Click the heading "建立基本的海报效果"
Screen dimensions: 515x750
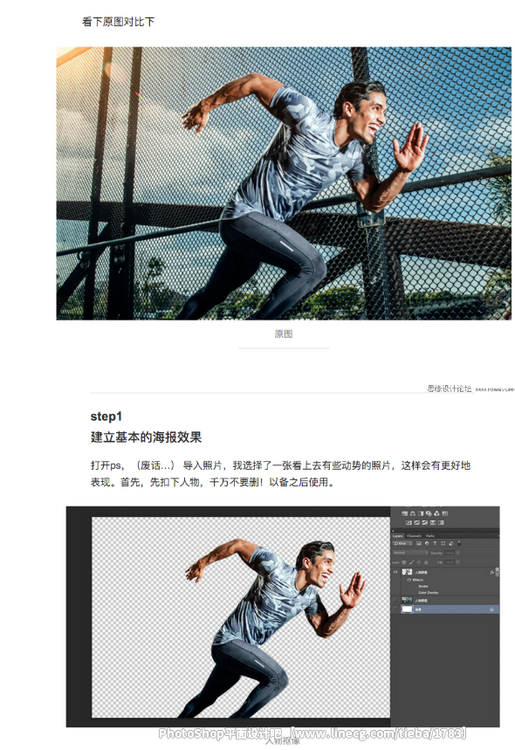coord(146,437)
